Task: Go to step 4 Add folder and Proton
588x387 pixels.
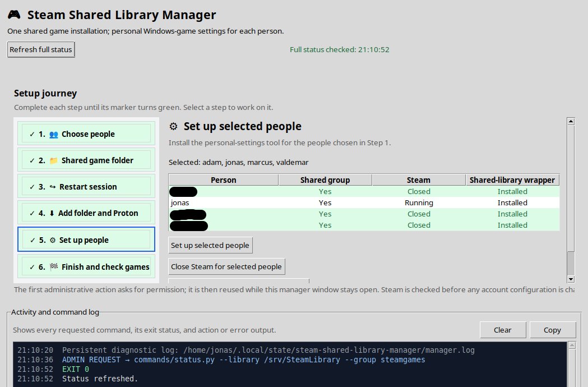Action: pos(86,213)
